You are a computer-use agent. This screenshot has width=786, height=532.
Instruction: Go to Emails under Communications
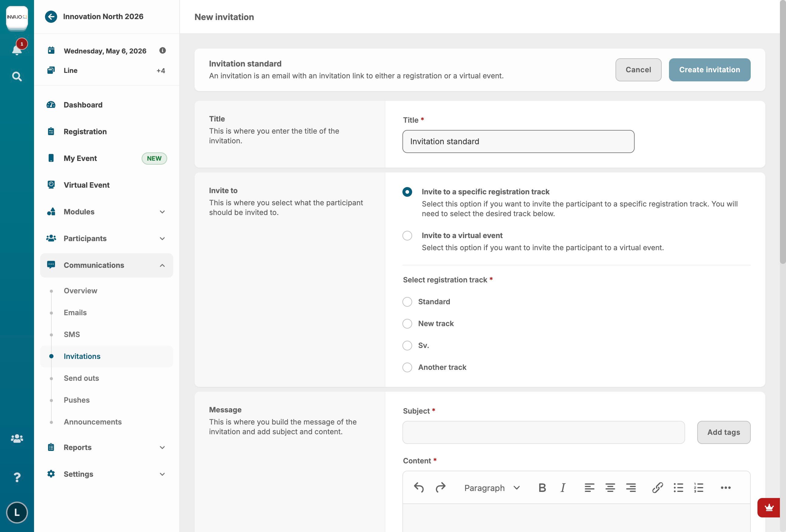75,313
